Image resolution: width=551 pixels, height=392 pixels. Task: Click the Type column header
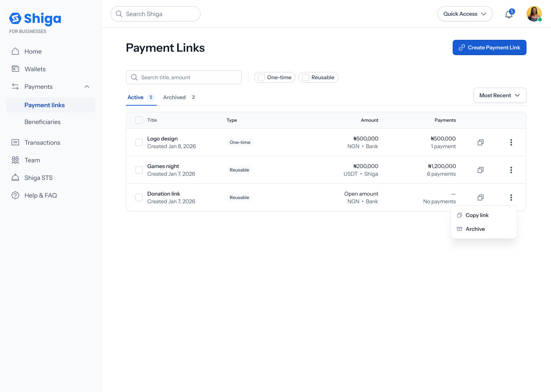point(231,120)
